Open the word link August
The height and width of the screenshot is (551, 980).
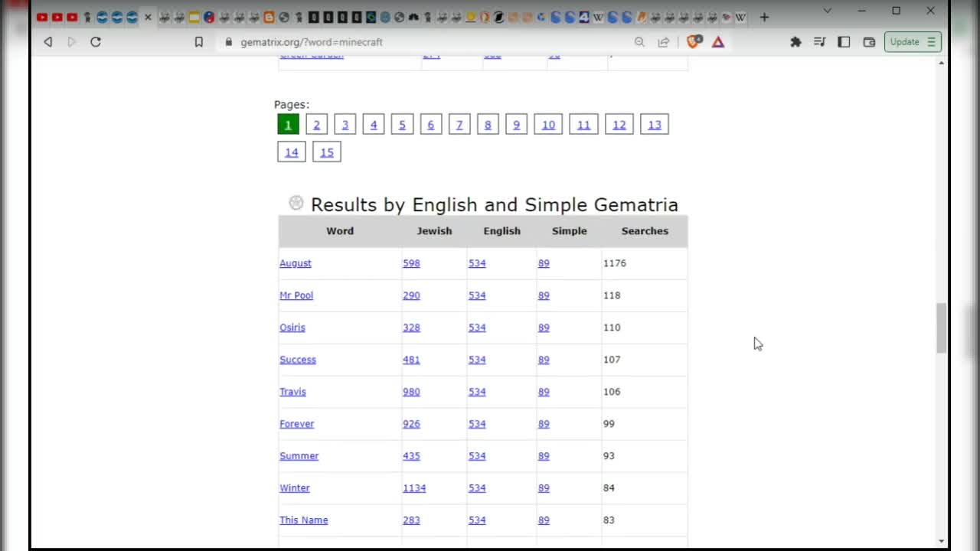296,263
